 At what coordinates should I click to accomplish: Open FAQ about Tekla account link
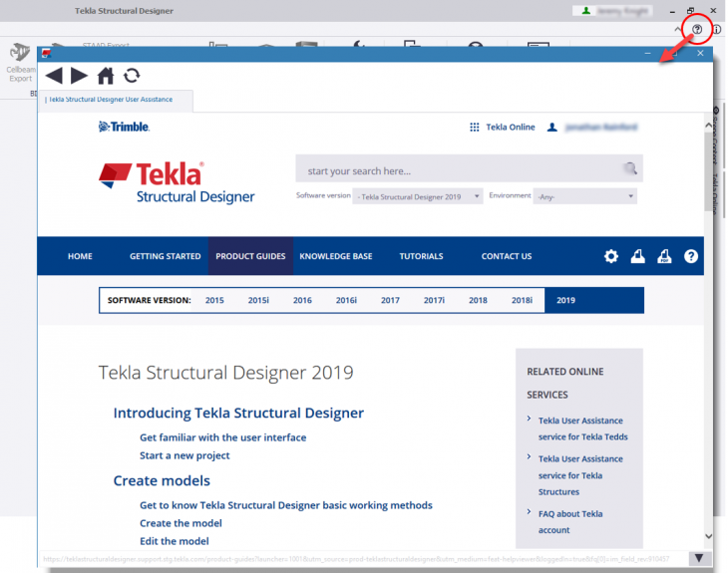[x=570, y=522]
